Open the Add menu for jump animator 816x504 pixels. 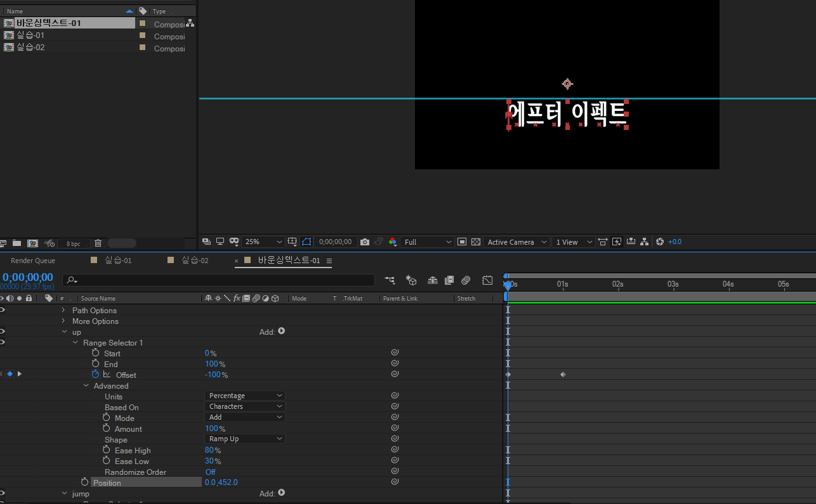[281, 493]
